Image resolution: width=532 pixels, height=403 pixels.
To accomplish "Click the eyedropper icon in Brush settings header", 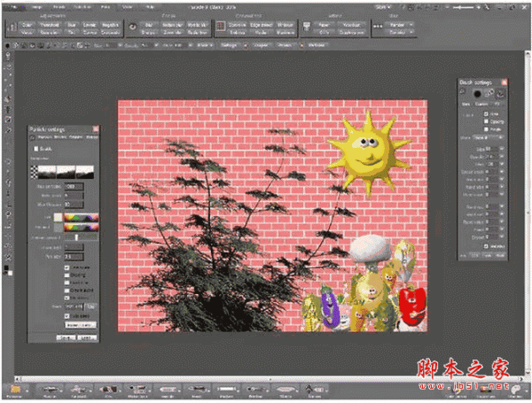I will [x=489, y=93].
